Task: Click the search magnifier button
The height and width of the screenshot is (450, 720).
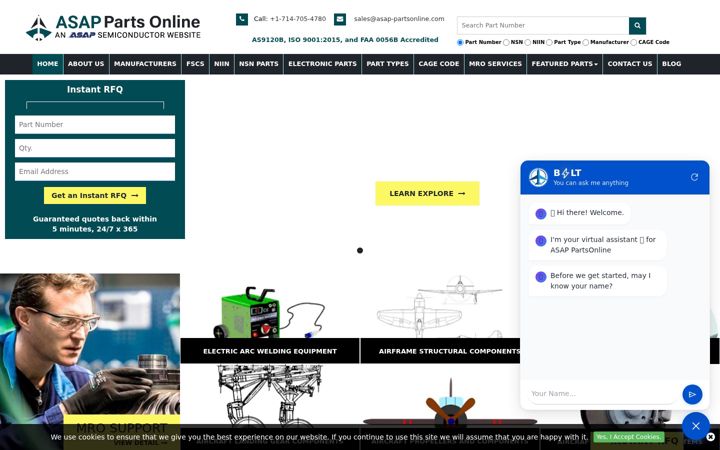Action: click(637, 26)
